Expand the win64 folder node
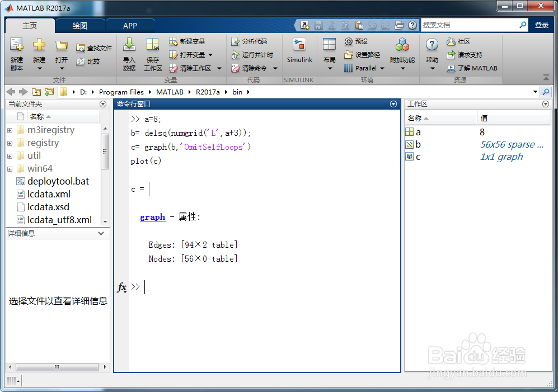 pyautogui.click(x=10, y=169)
